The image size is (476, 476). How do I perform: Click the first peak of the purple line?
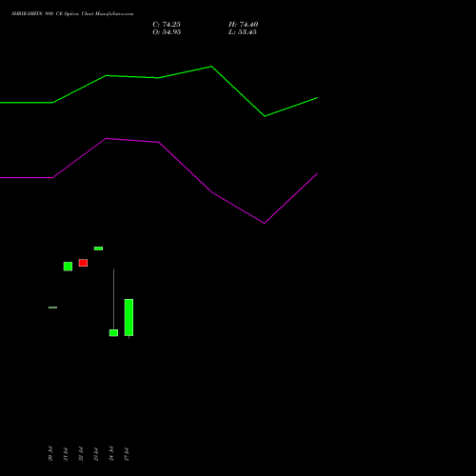coord(106,138)
